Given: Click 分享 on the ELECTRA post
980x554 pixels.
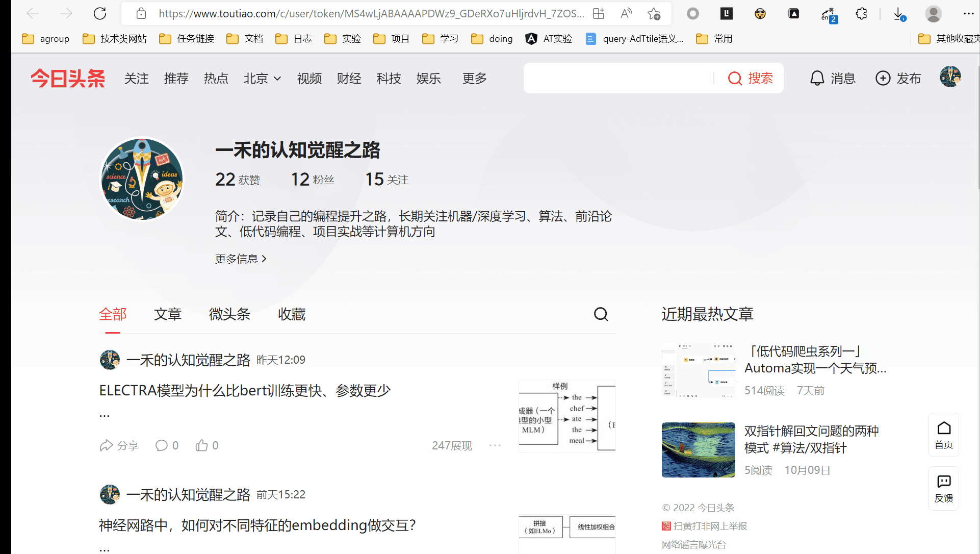Looking at the screenshot, I should (119, 445).
